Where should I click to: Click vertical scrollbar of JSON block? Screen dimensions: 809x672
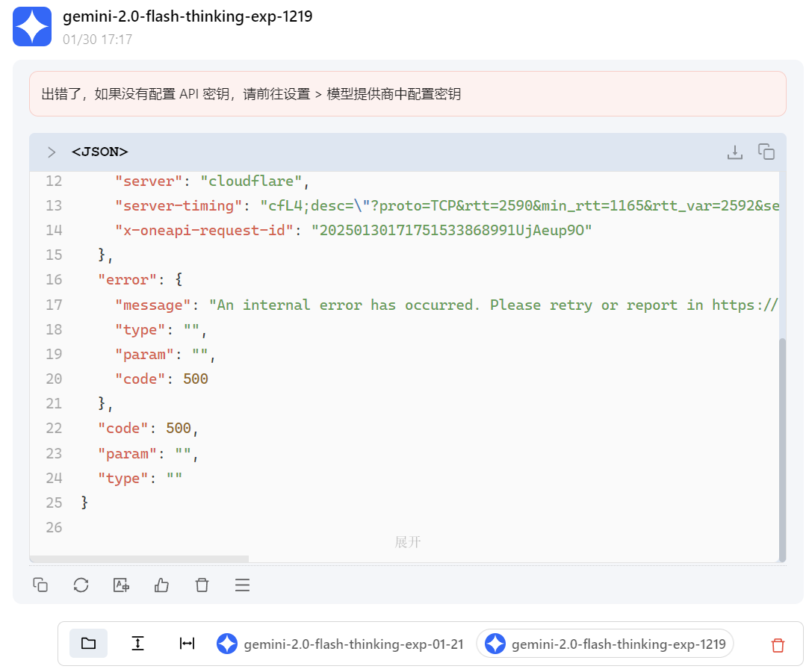tap(782, 449)
